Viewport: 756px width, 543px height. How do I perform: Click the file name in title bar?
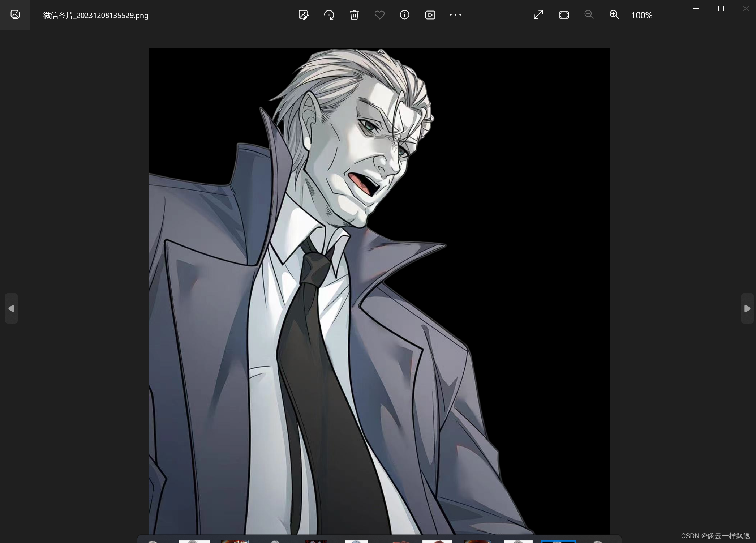click(96, 15)
